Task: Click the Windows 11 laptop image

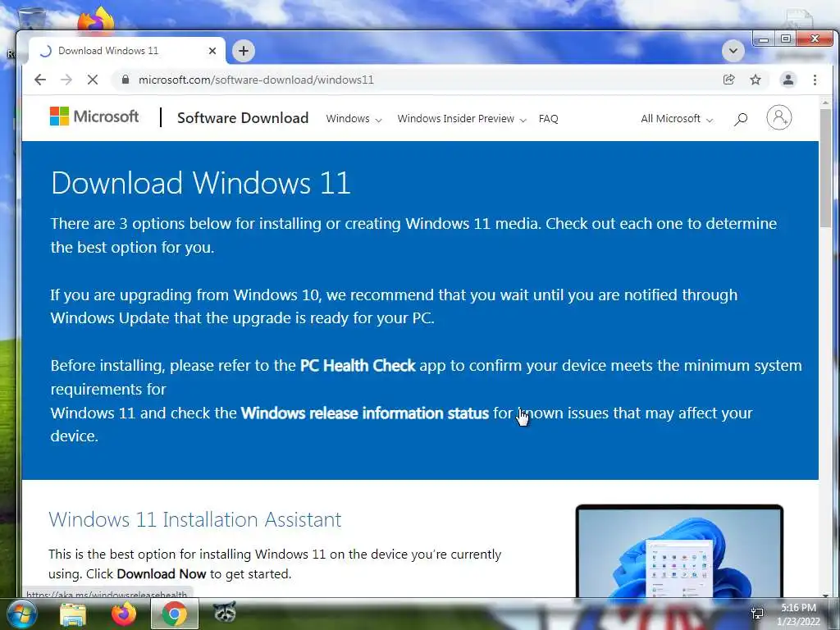Action: (x=679, y=550)
